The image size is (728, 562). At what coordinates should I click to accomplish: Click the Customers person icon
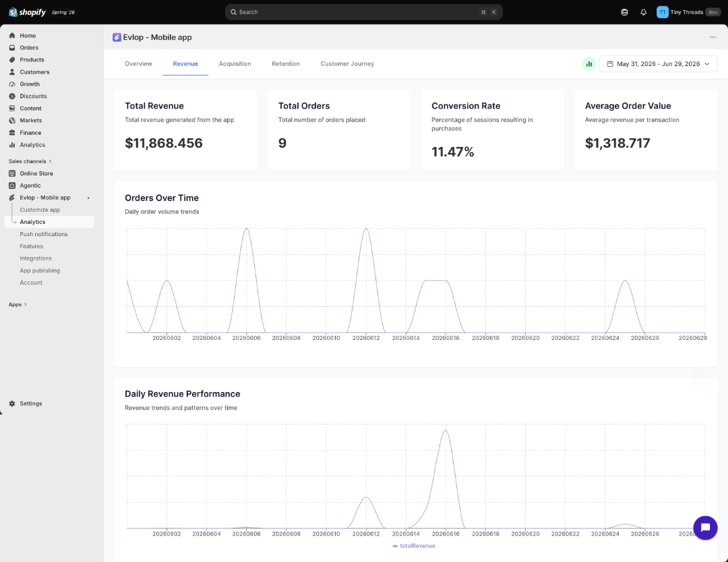point(12,72)
